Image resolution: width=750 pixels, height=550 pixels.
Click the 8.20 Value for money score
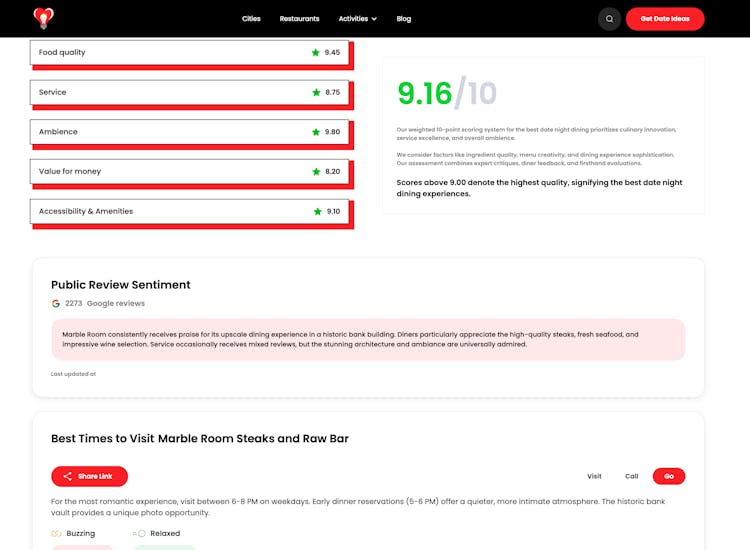click(333, 172)
